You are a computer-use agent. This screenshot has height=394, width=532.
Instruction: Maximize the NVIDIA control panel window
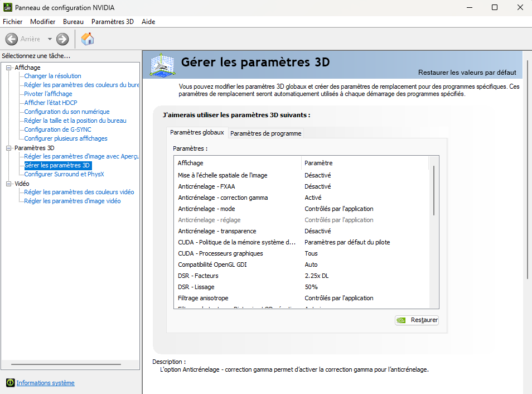(495, 7)
